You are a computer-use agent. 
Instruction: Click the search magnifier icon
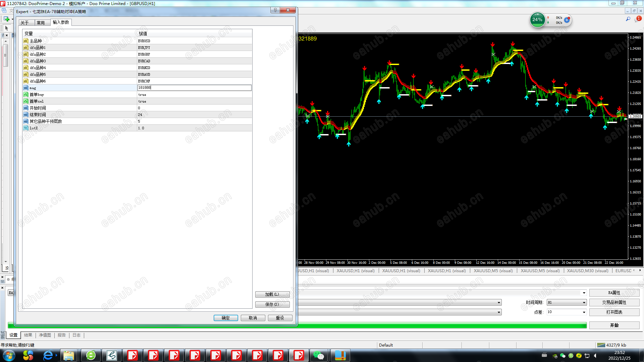coord(628,19)
